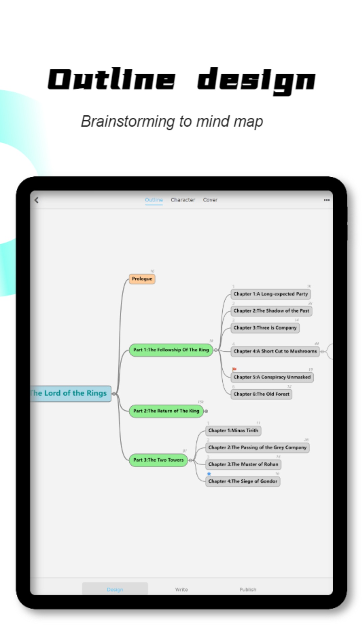
Task: Collapse Part 1 Fellowship branch toggle
Action: [x=216, y=350]
